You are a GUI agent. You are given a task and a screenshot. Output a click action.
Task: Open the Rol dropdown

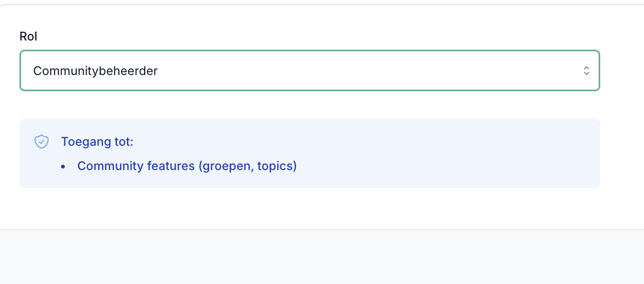309,71
